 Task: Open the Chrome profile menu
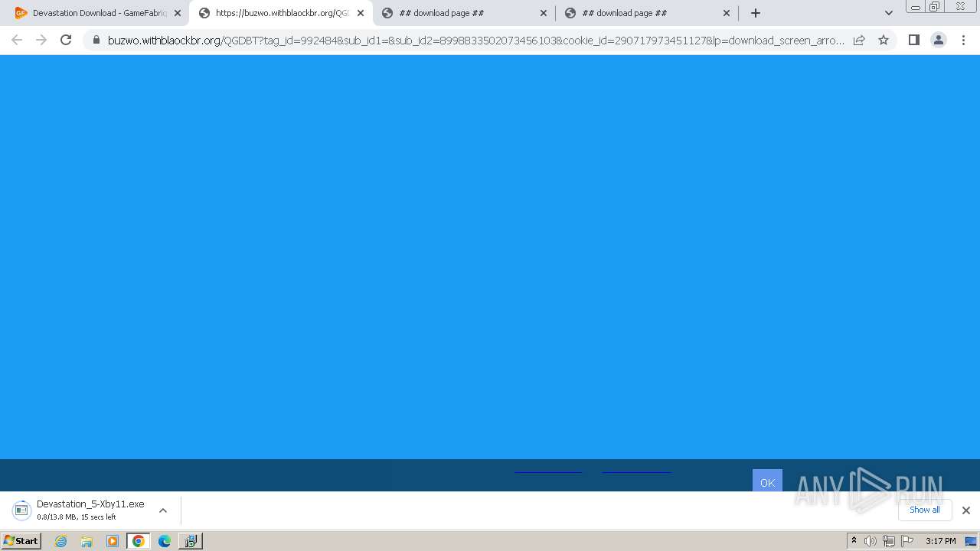point(938,41)
